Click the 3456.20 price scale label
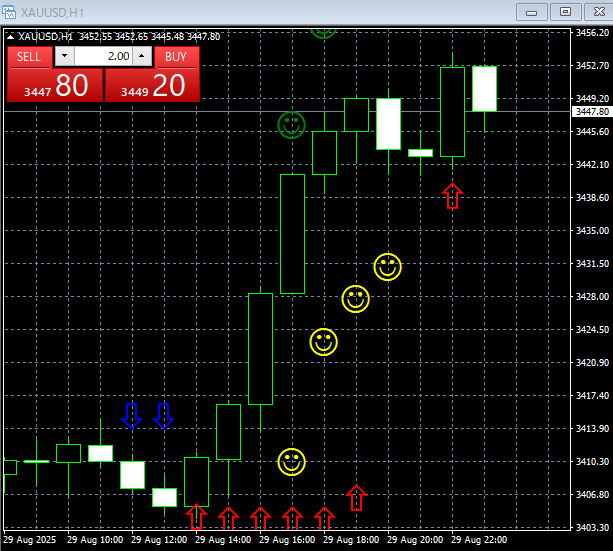This screenshot has width=613, height=551. point(592,32)
